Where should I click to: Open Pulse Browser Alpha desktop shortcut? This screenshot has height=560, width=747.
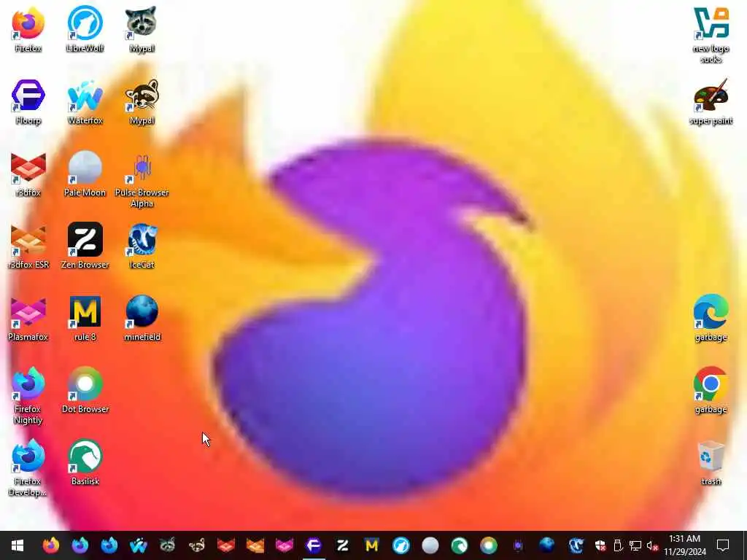pos(142,179)
